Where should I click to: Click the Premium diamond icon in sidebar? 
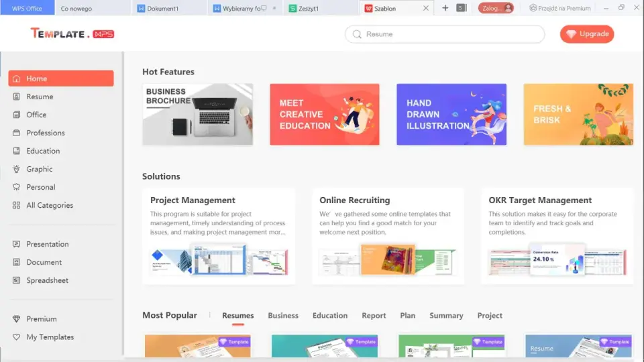(16, 319)
